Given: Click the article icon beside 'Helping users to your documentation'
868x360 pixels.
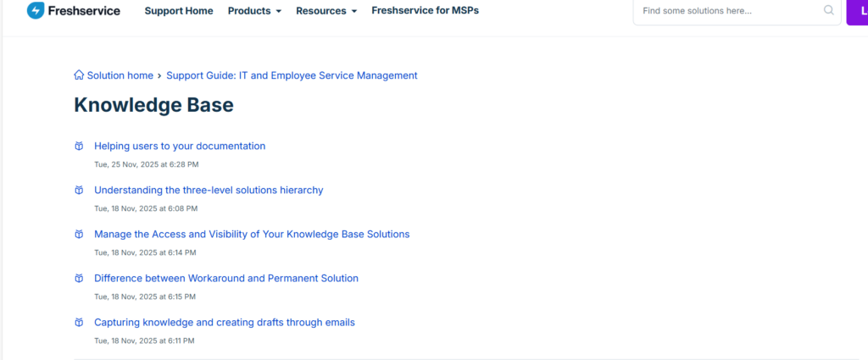Looking at the screenshot, I should 79,146.
